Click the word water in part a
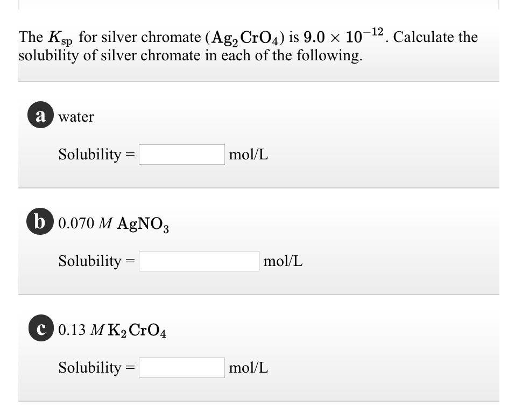This screenshot has width=522, height=420. [x=76, y=116]
